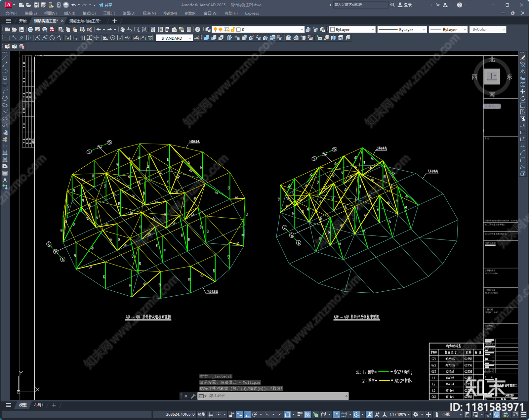529x420 pixels.
Task: Click the Move tool in right toolbar
Action: point(523,91)
